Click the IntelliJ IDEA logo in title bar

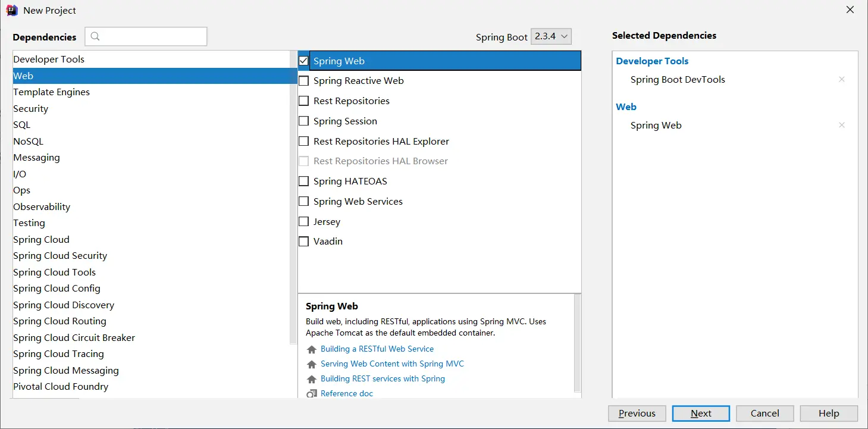coord(11,10)
